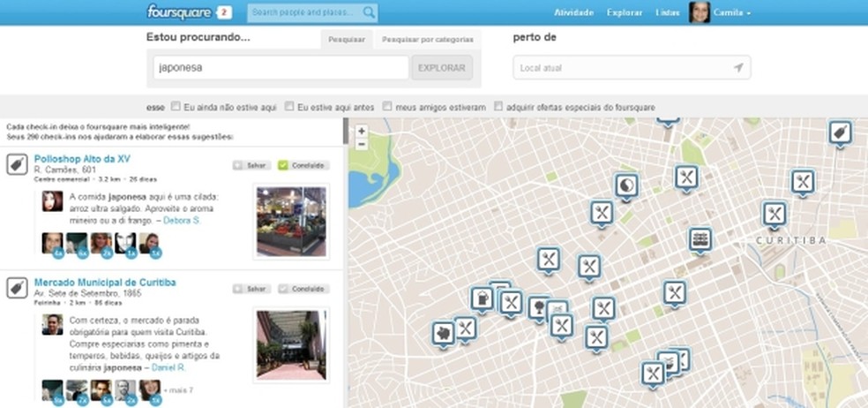Click the current-location arrow icon
This screenshot has width=868, height=408.
tap(738, 68)
